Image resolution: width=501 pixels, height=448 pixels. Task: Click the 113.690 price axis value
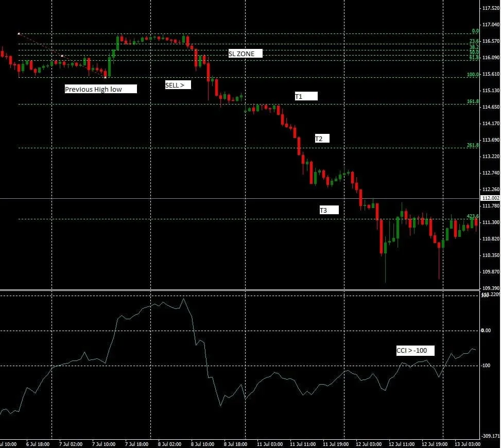491,140
